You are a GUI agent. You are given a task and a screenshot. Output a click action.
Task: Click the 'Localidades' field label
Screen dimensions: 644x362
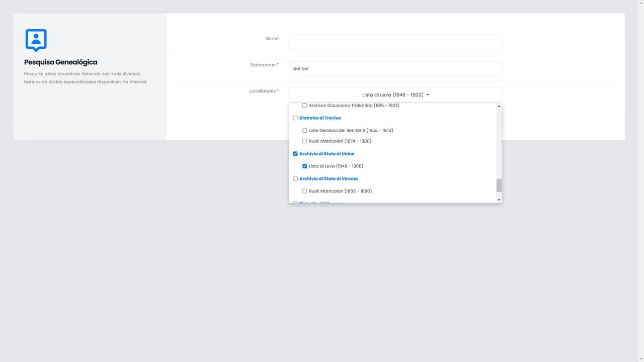pyautogui.click(x=262, y=91)
